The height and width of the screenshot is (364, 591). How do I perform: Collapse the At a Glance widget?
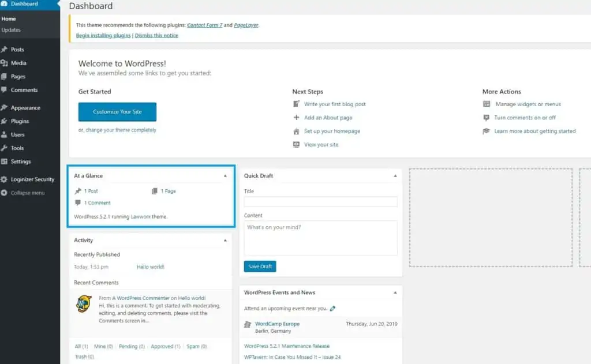coord(226,176)
